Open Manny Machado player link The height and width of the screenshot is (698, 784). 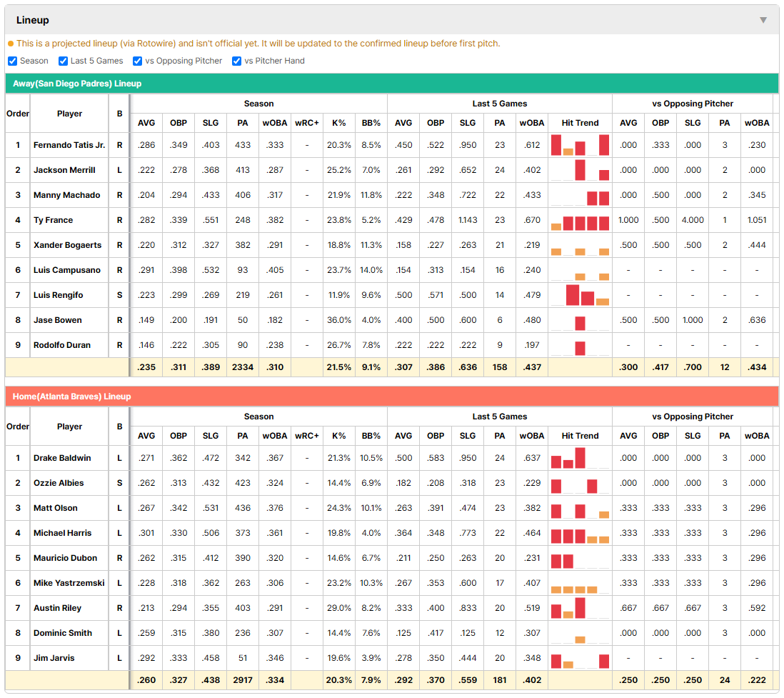click(66, 195)
